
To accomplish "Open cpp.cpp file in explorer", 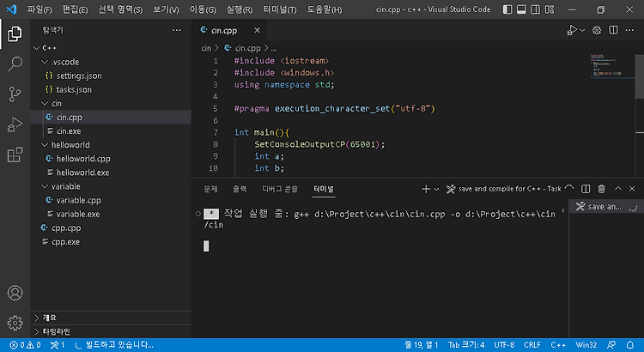I will point(112,228).
